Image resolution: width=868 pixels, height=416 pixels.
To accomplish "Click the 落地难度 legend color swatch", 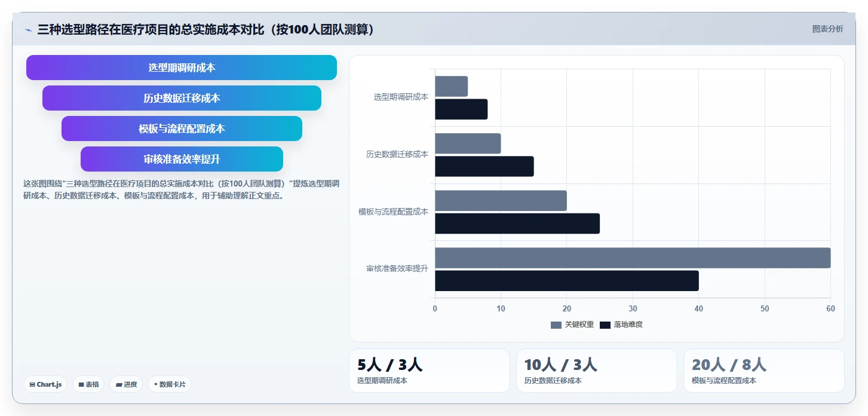I will [x=605, y=325].
